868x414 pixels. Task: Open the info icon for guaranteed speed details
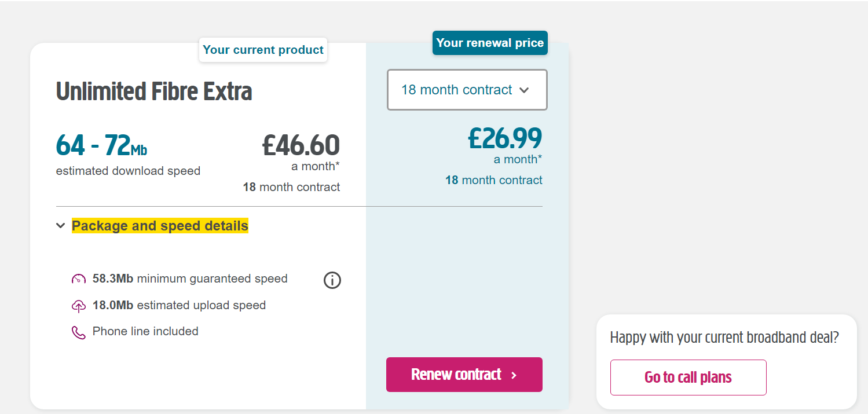332,280
